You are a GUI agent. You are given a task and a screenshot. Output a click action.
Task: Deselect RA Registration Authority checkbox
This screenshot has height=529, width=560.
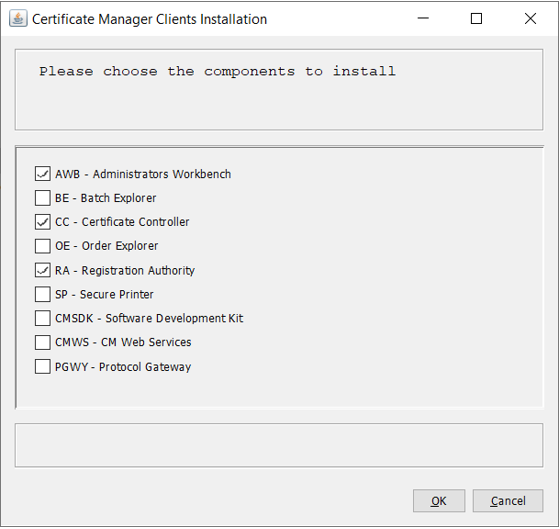point(42,270)
